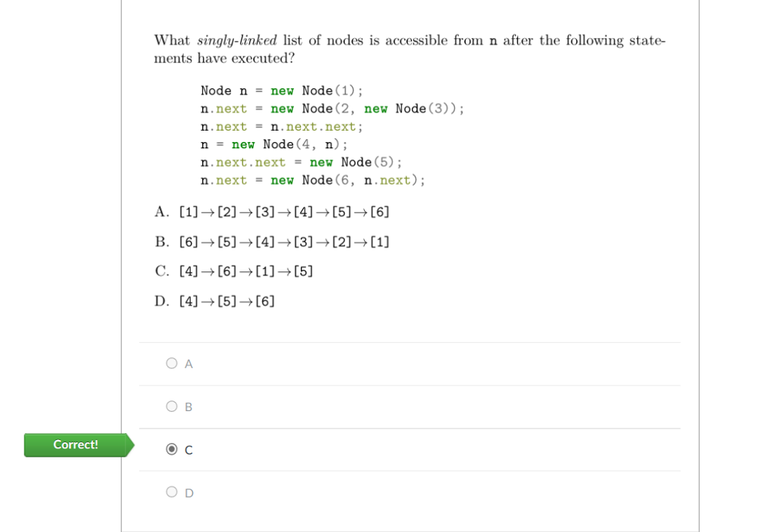Click the letter C label beside its radio
The image size is (778, 532).
click(189, 451)
